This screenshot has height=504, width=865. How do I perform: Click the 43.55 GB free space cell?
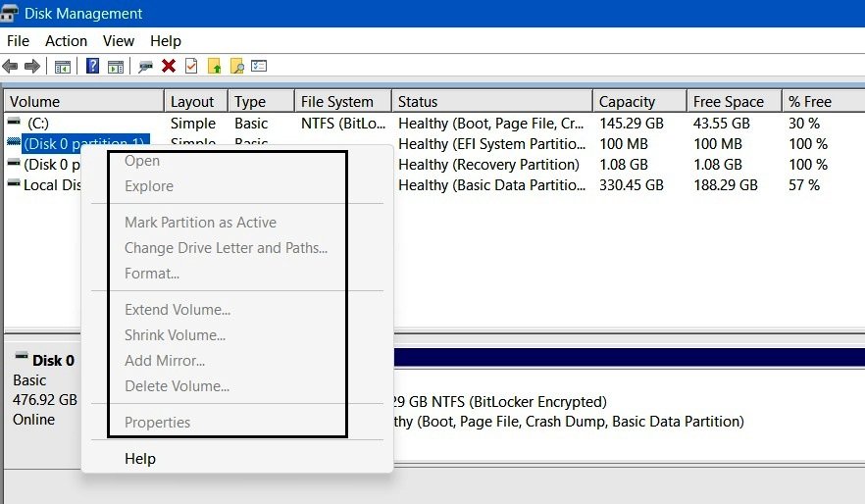[x=721, y=123]
